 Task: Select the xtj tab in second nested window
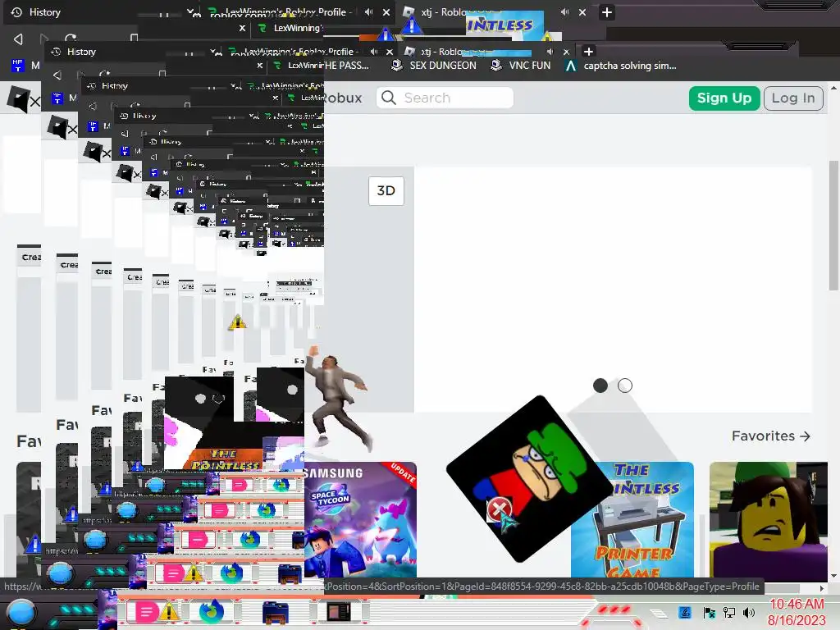pos(440,52)
